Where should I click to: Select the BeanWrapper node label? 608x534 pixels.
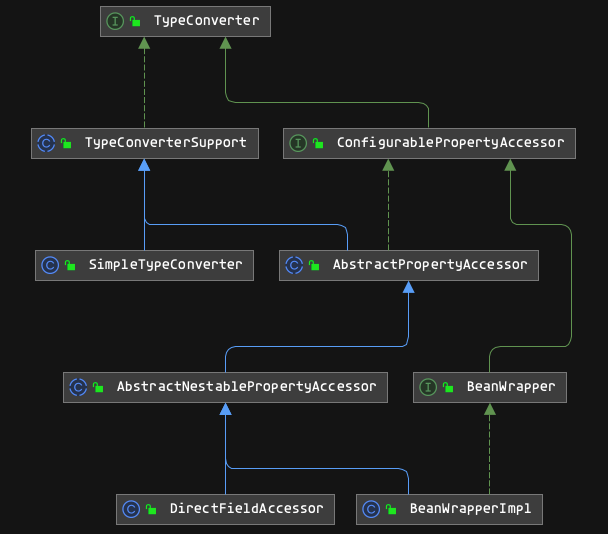click(510, 386)
